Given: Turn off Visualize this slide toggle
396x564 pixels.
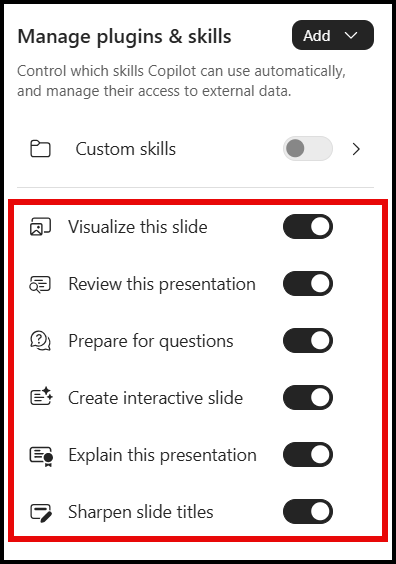Looking at the screenshot, I should point(308,227).
